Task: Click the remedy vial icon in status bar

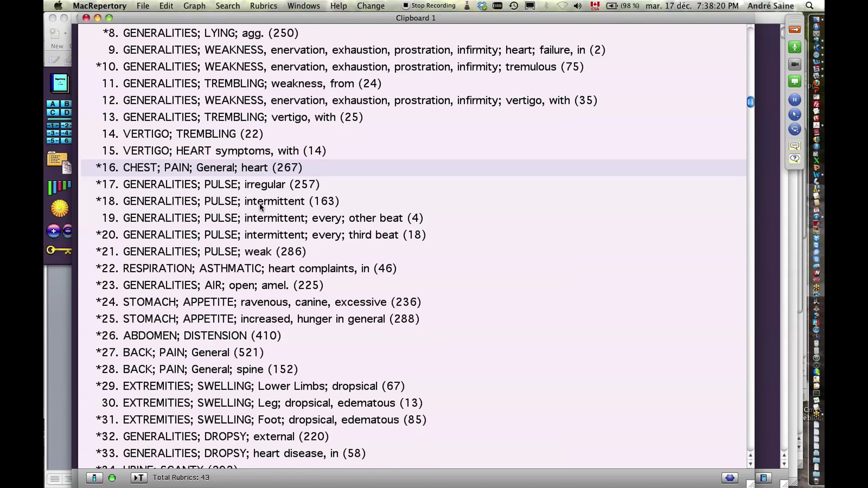Action: pos(94,478)
